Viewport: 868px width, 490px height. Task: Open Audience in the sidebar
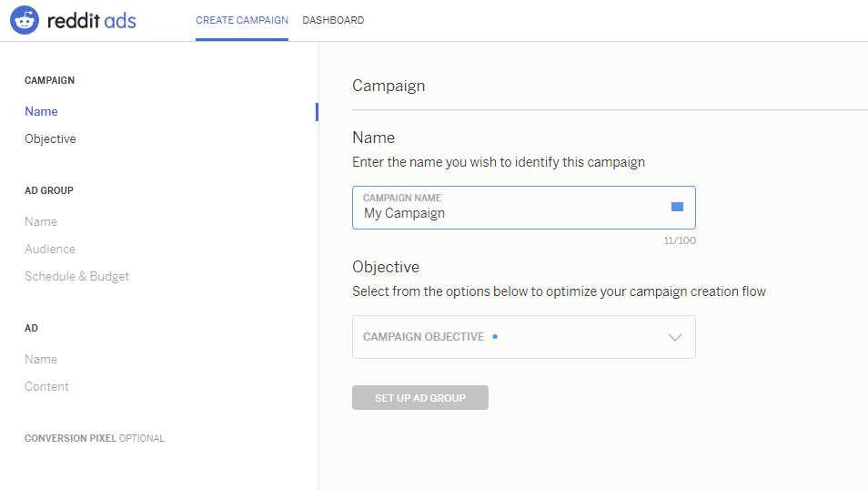[50, 249]
